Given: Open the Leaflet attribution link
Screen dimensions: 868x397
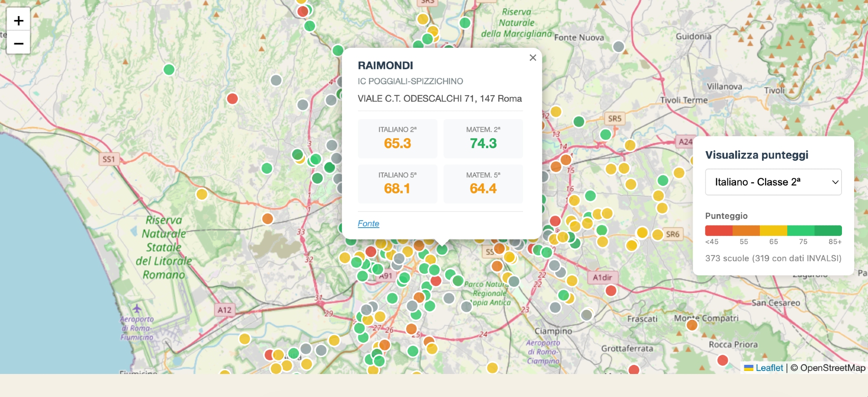Looking at the screenshot, I should pos(769,368).
